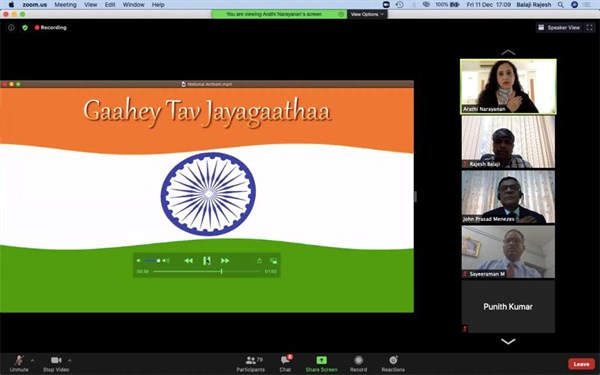Click the share icon in video player

coord(259,261)
